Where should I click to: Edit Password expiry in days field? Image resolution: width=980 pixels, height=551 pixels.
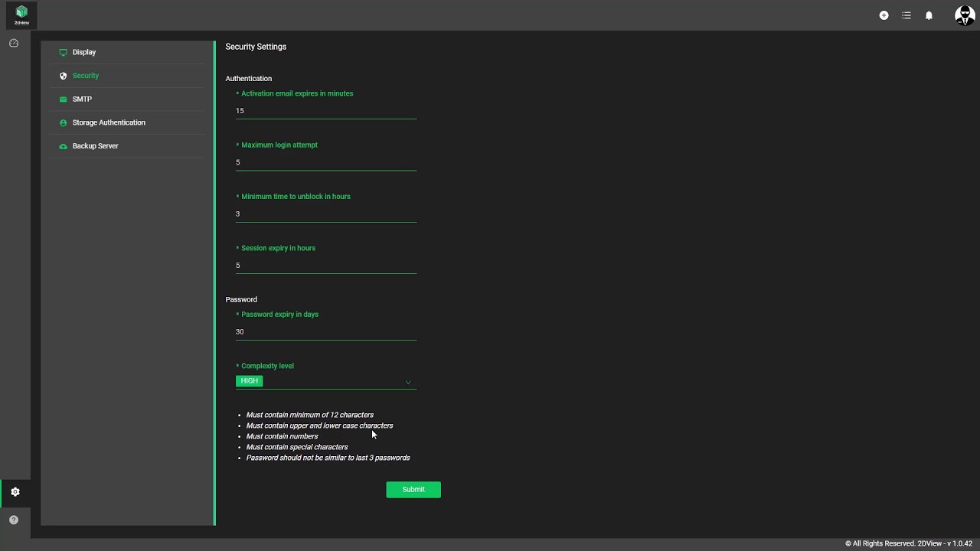click(326, 332)
